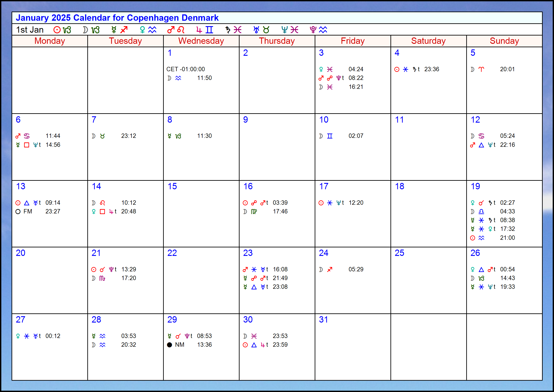Click the Moon enters Gemini symbol on 10th
The image size is (554, 392).
[x=326, y=136]
